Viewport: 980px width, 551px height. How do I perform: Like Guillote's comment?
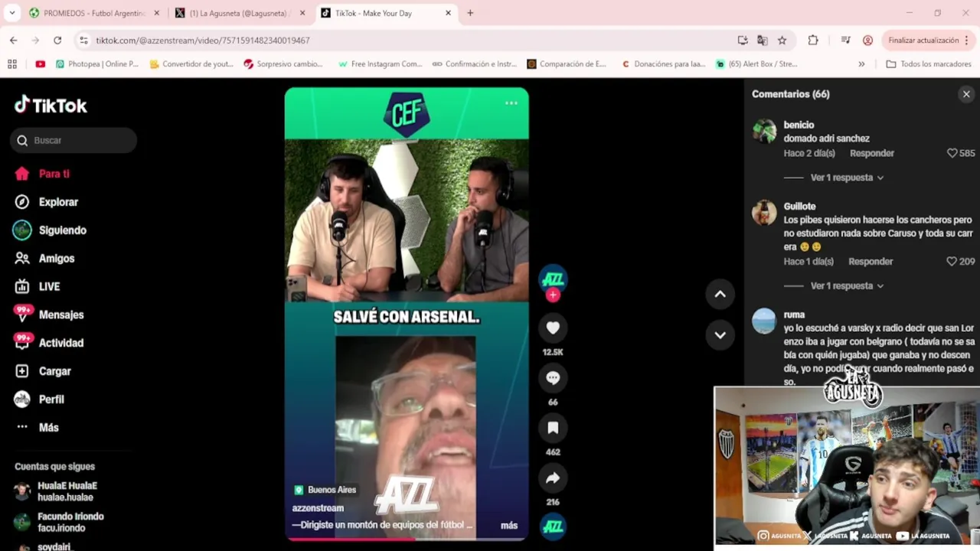pos(952,261)
